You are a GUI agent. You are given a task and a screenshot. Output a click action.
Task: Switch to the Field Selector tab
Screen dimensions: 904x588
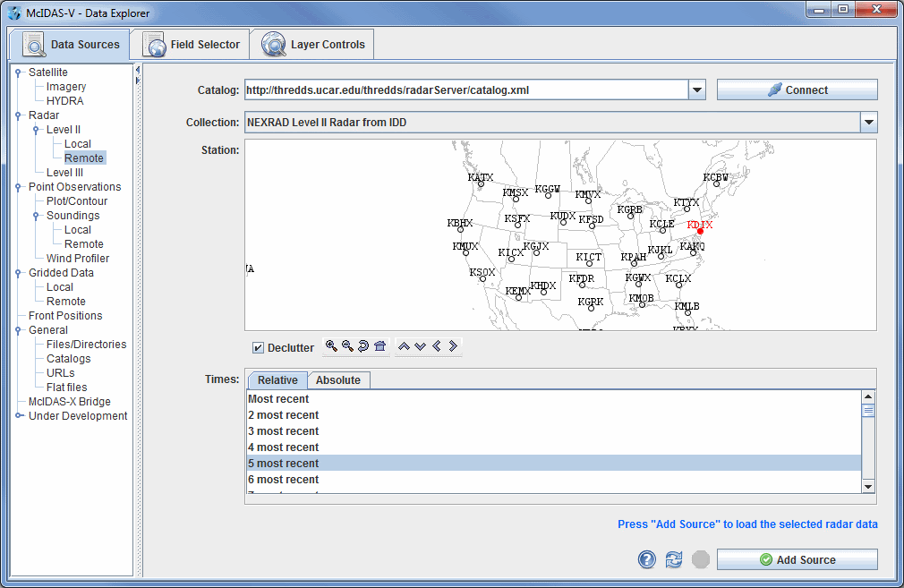191,45
